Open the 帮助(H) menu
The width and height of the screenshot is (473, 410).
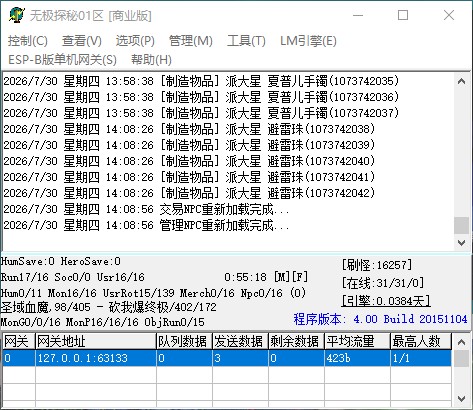(151, 60)
